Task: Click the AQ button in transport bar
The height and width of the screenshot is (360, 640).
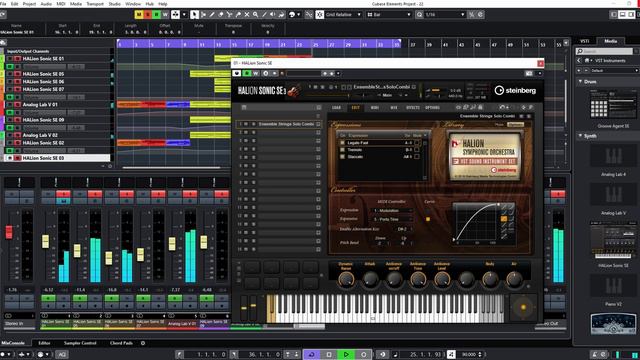Action: (x=62, y=354)
